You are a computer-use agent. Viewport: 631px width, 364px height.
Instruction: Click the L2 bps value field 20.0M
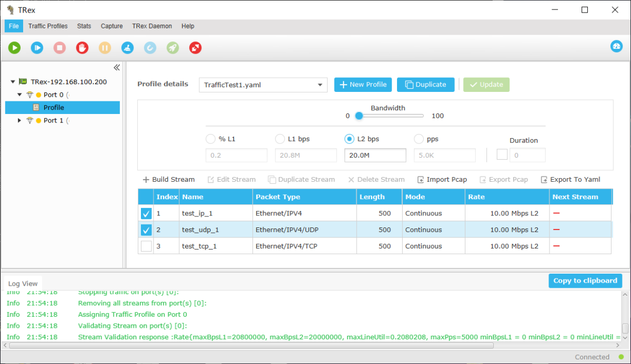click(375, 155)
